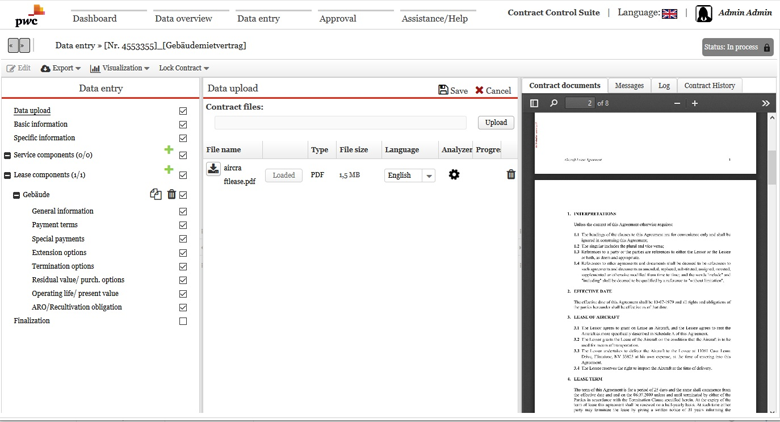Download the aircraftlease.pdf file
This screenshot has height=422, width=780.
[213, 169]
